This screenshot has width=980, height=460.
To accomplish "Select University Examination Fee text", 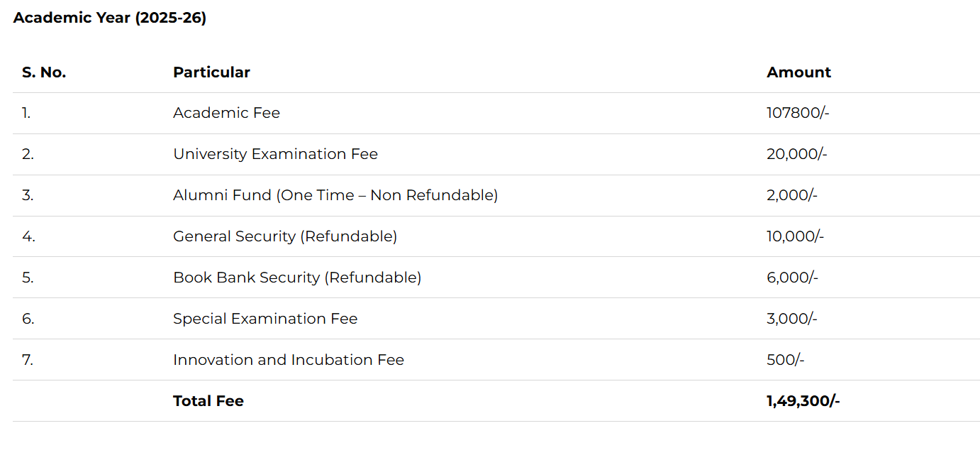I will pyautogui.click(x=275, y=154).
